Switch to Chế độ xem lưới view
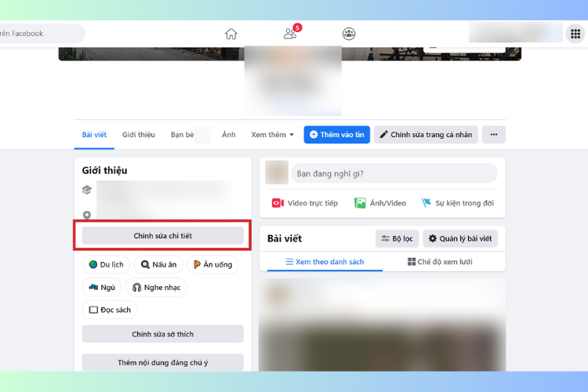Screen dimensions: 588x392 click(x=440, y=262)
